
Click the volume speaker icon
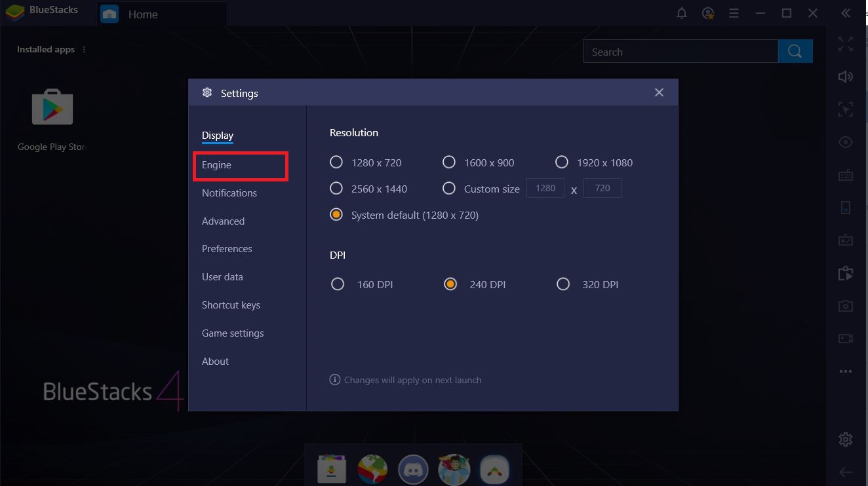pos(846,77)
